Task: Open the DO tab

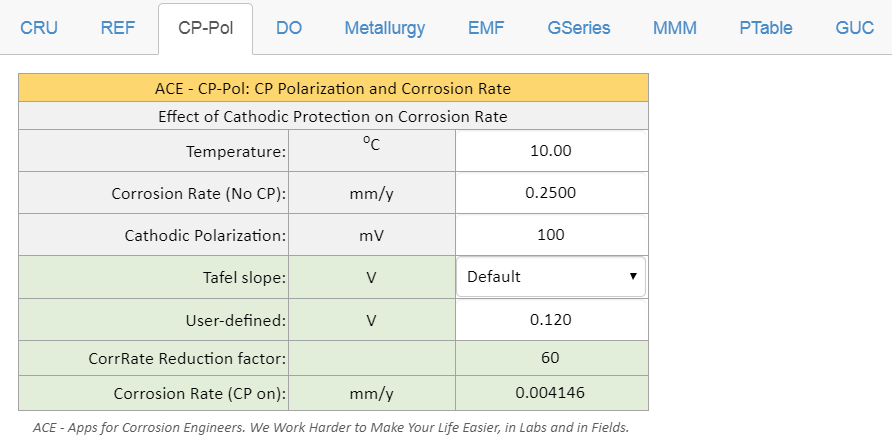Action: pyautogui.click(x=289, y=28)
